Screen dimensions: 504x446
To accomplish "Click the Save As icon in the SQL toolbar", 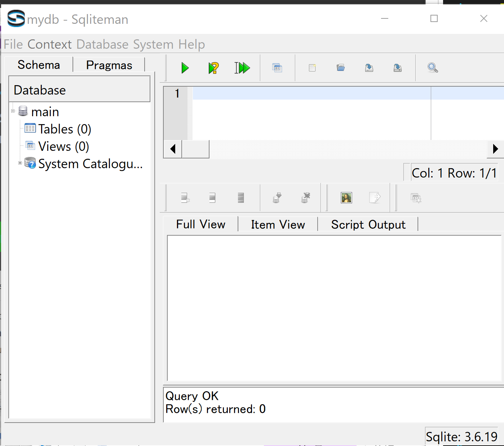I will (398, 68).
